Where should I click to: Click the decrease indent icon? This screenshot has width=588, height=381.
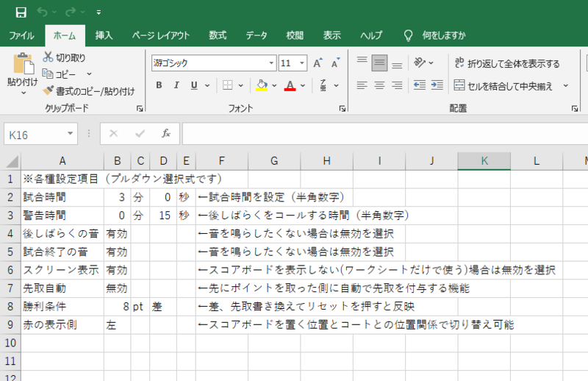pos(420,85)
